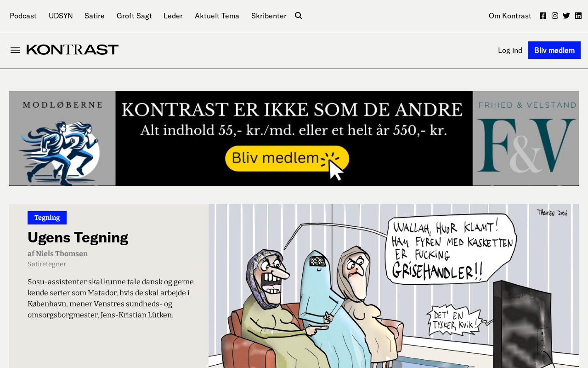Select the Tegning category tag
This screenshot has width=588, height=368.
coord(47,218)
